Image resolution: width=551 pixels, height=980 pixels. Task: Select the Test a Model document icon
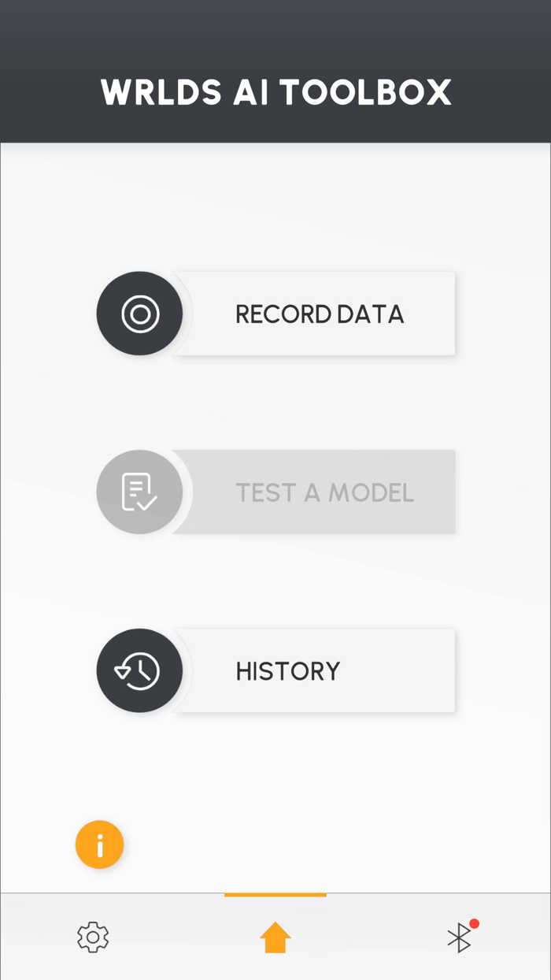click(x=139, y=492)
